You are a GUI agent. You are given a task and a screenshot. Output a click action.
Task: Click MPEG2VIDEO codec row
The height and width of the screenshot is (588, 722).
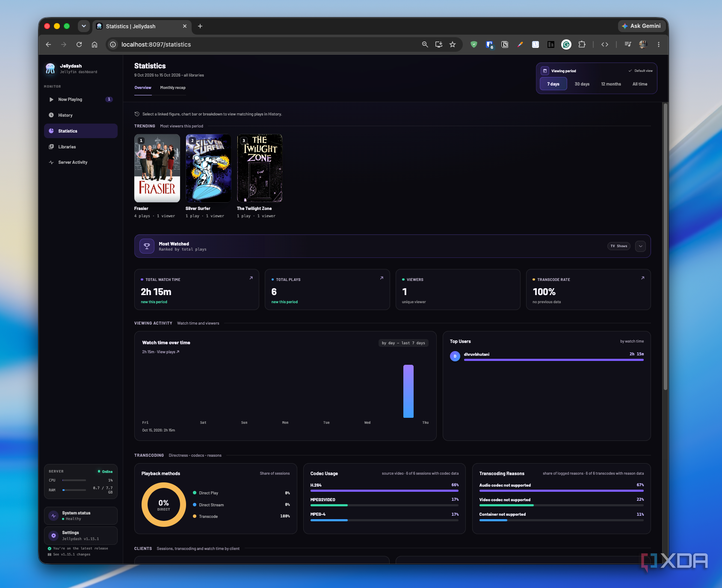click(x=384, y=502)
